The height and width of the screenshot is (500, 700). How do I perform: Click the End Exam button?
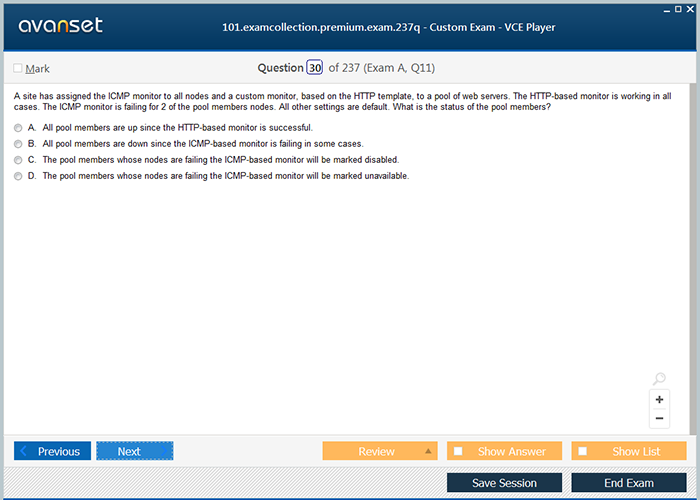(x=629, y=483)
